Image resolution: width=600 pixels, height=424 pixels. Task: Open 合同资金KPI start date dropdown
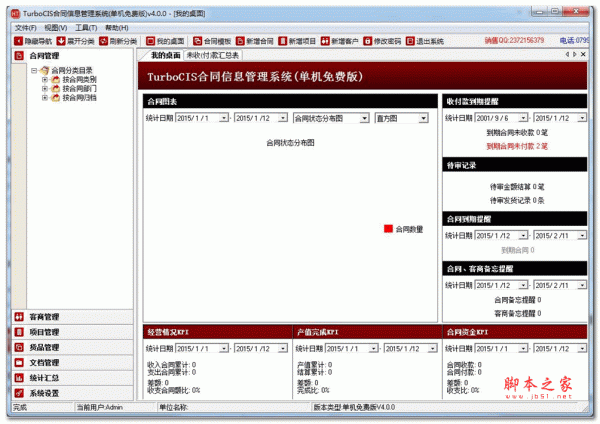click(x=523, y=348)
